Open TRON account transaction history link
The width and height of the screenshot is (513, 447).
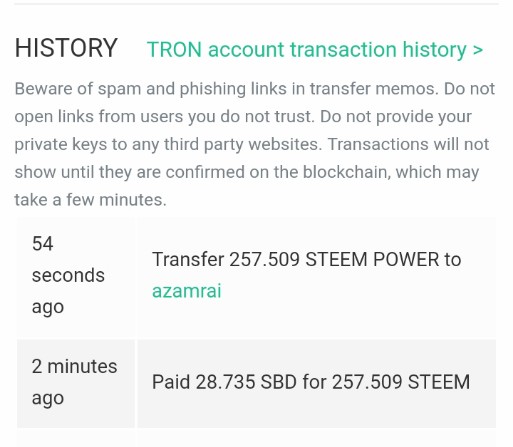point(315,50)
